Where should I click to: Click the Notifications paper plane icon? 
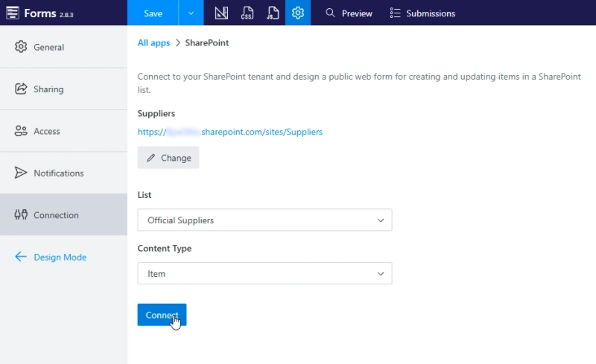(x=21, y=173)
